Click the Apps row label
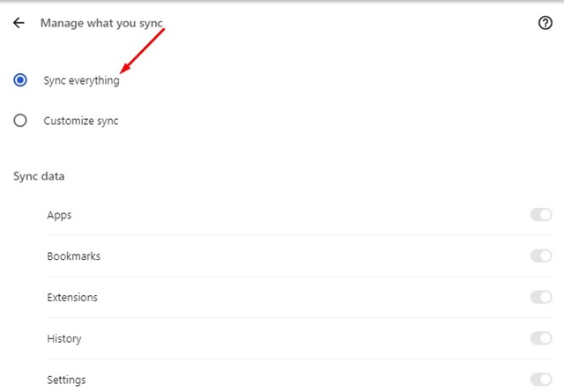 [x=59, y=215]
